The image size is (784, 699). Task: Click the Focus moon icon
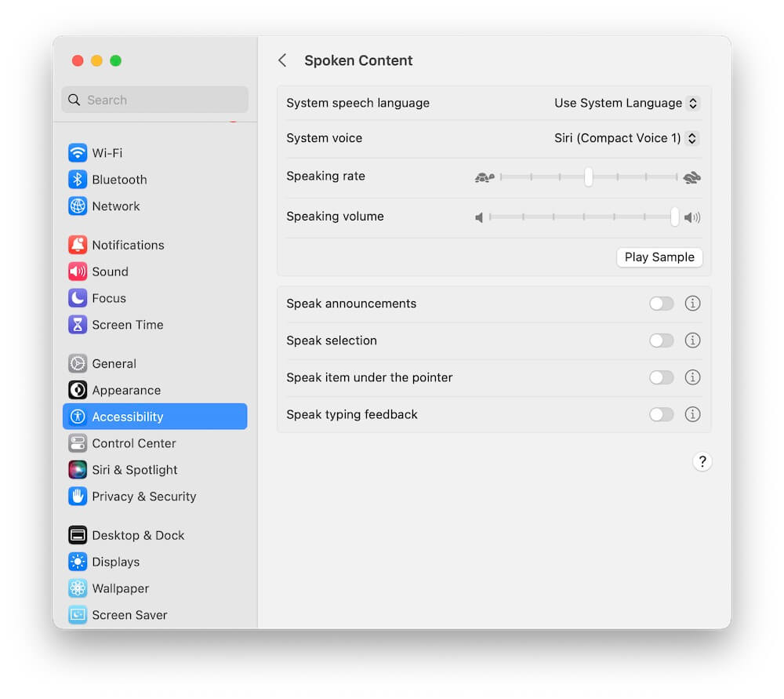(78, 297)
